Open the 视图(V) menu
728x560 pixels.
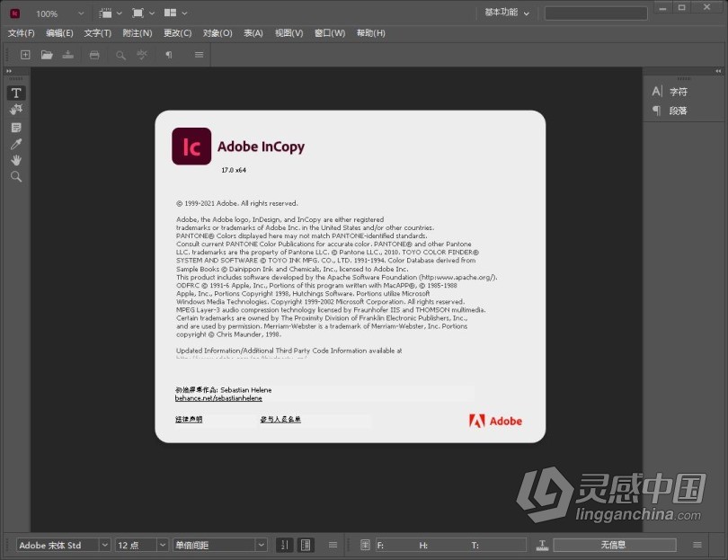(289, 33)
